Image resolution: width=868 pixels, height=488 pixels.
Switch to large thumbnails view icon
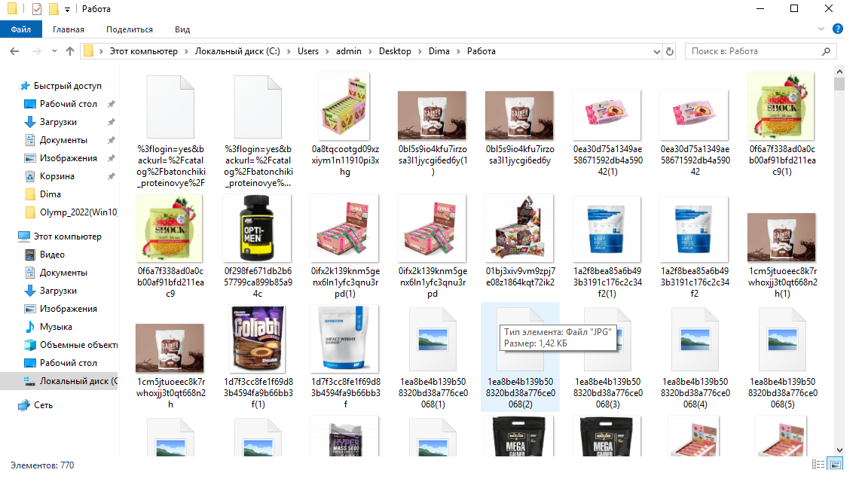tap(835, 465)
